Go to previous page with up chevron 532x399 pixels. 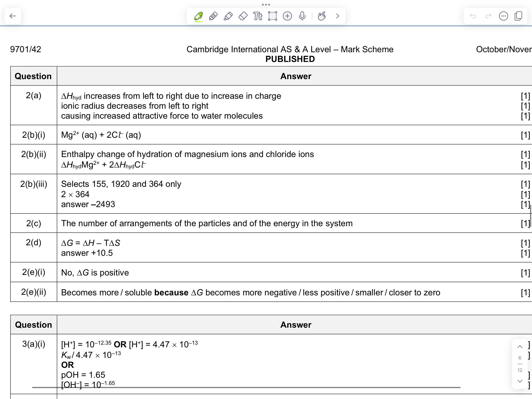(520, 347)
